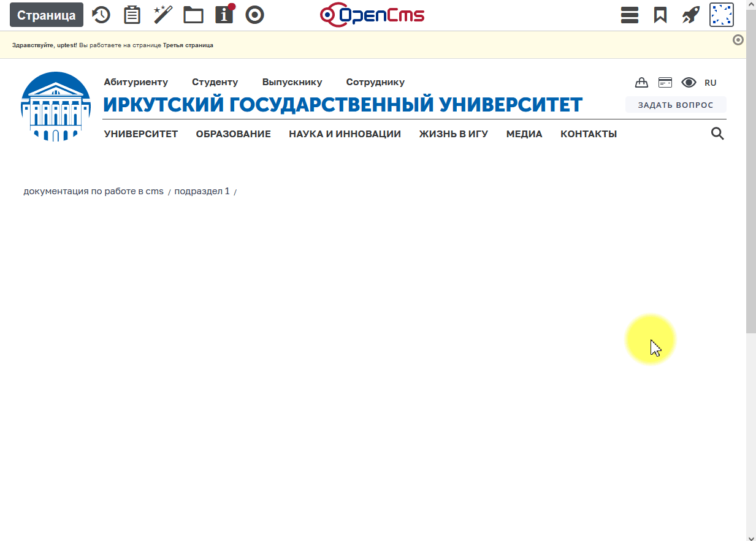This screenshot has width=756, height=541.
Task: Toggle the visually impaired eye icon
Action: click(689, 83)
